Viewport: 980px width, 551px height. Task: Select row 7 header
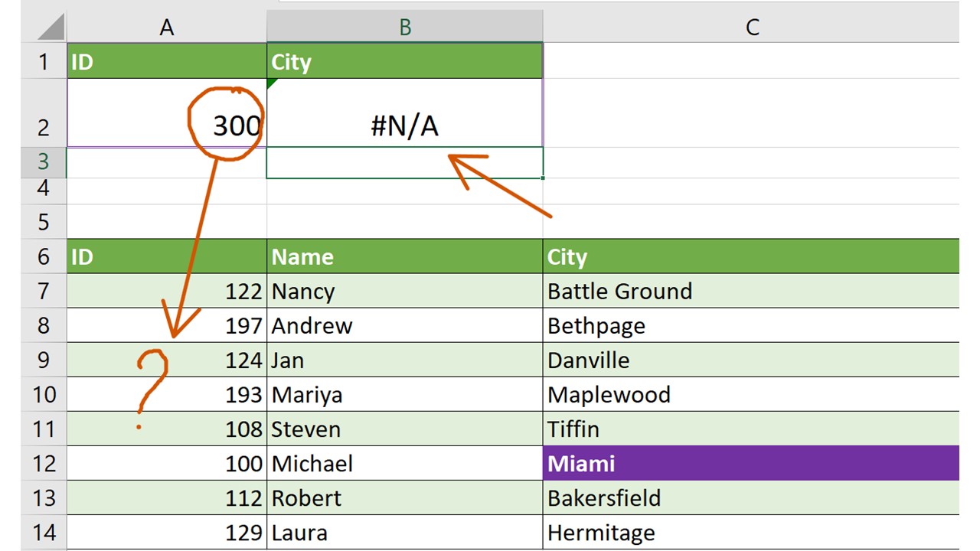tap(44, 291)
